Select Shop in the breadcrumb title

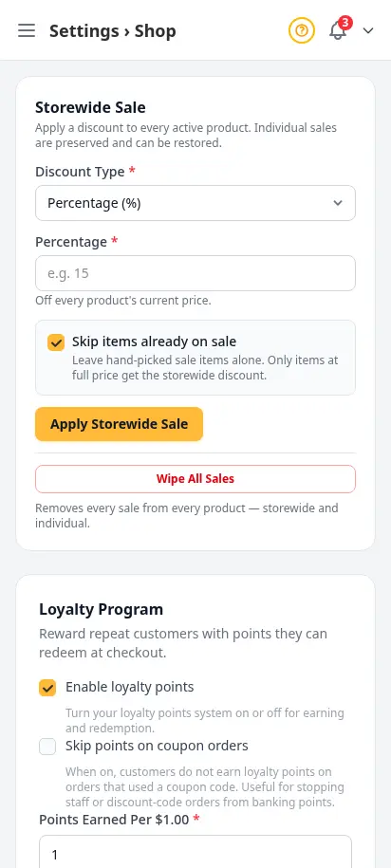(x=155, y=31)
